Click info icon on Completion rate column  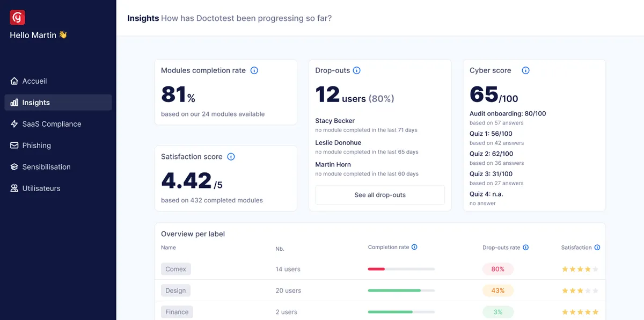[x=414, y=248]
